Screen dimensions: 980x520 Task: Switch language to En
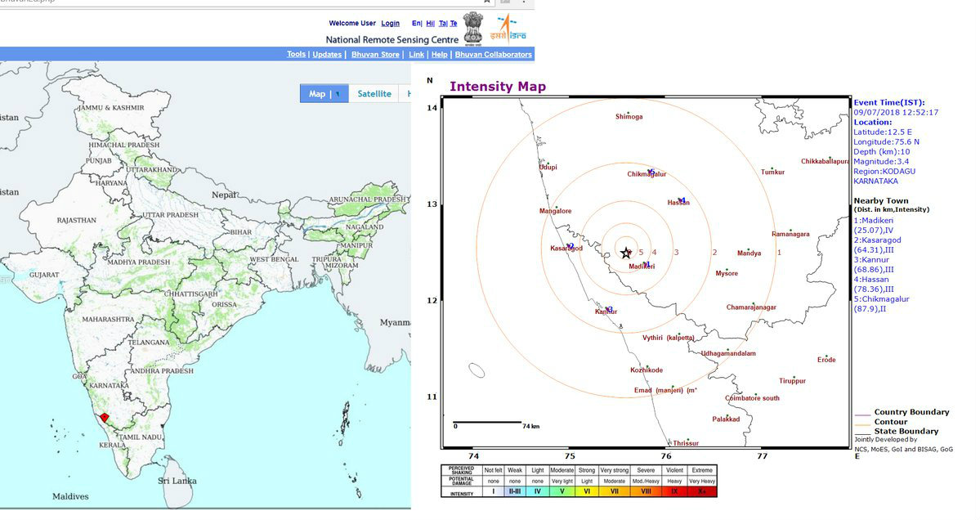click(416, 23)
